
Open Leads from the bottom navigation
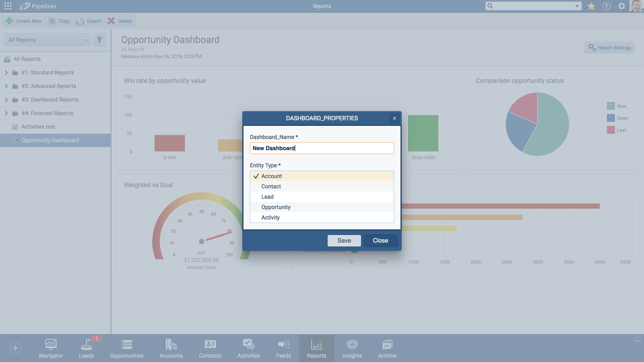[x=86, y=348]
